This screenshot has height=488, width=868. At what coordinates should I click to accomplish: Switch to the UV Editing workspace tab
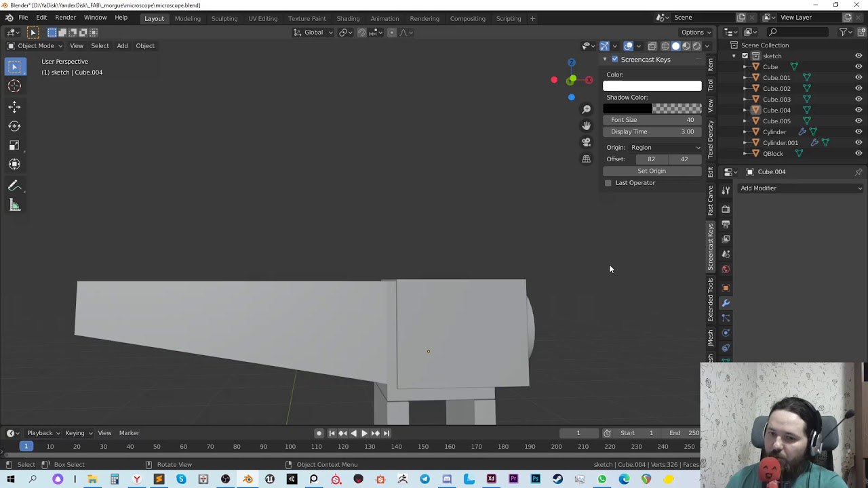click(x=262, y=18)
